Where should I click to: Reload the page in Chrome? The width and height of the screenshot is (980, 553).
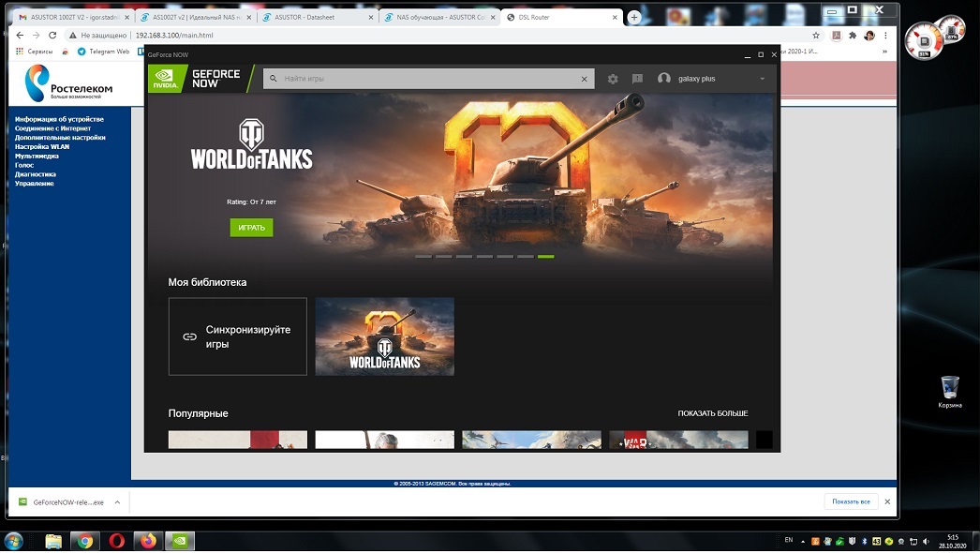pyautogui.click(x=52, y=35)
